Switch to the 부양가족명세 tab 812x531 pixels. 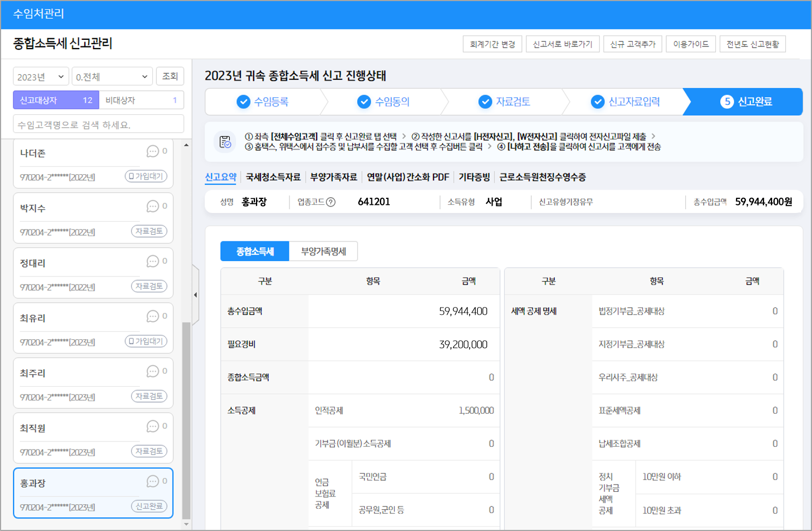pyautogui.click(x=323, y=251)
